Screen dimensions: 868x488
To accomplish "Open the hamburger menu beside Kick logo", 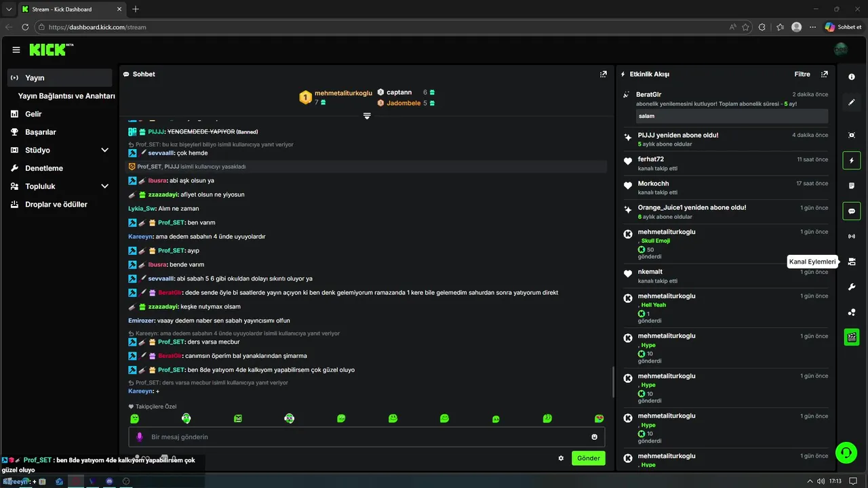I will click(x=16, y=49).
